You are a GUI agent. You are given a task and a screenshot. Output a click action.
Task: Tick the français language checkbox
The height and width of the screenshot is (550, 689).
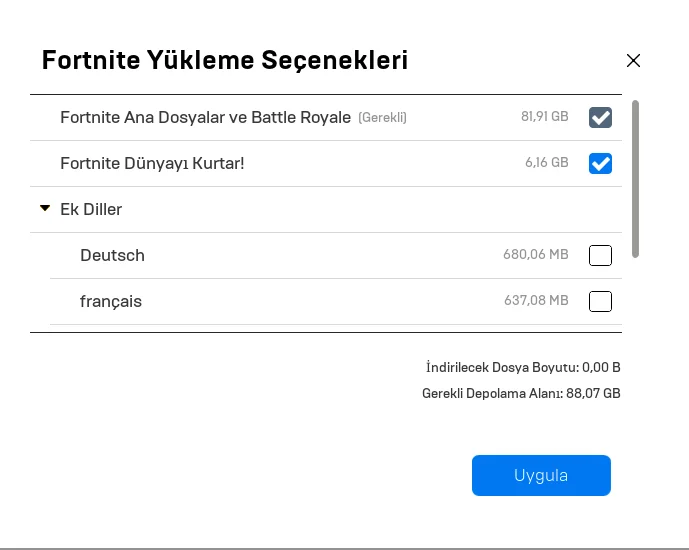[600, 301]
